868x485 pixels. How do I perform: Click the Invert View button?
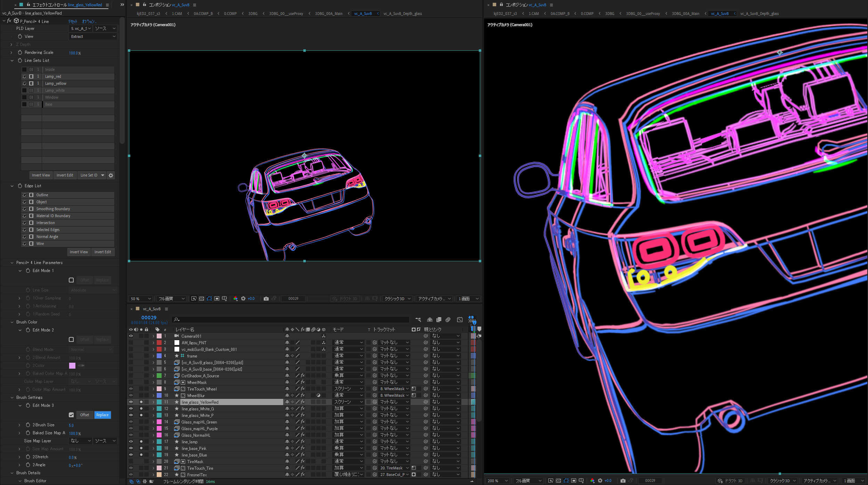tap(41, 175)
